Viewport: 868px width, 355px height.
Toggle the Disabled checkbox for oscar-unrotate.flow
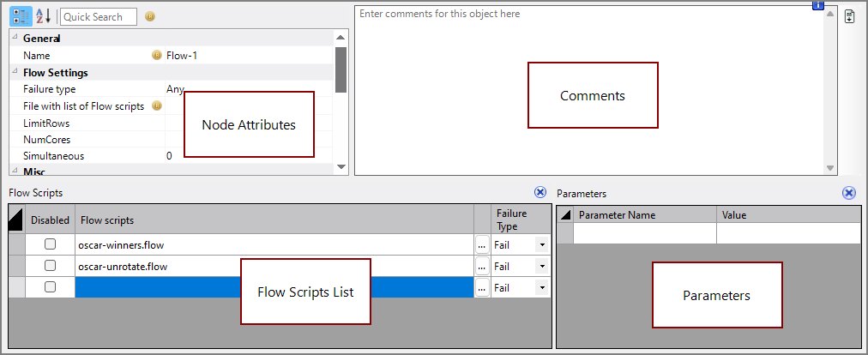click(x=50, y=266)
